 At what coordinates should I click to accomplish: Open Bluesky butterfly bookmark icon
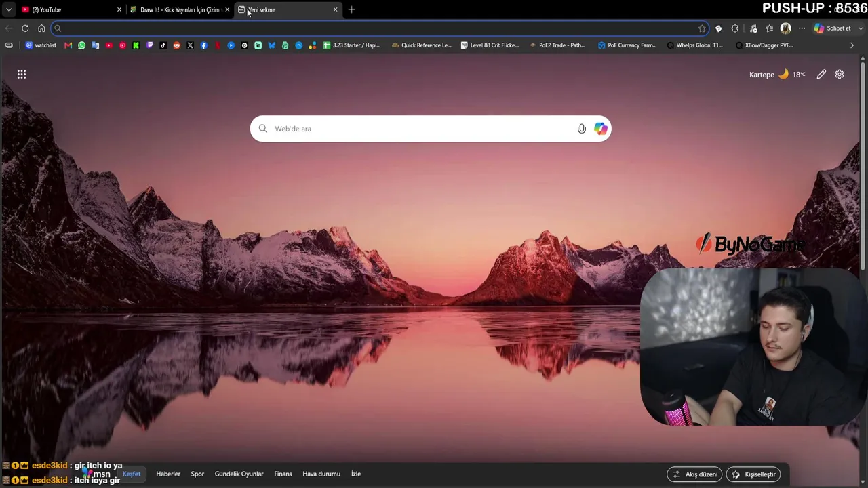click(x=271, y=45)
